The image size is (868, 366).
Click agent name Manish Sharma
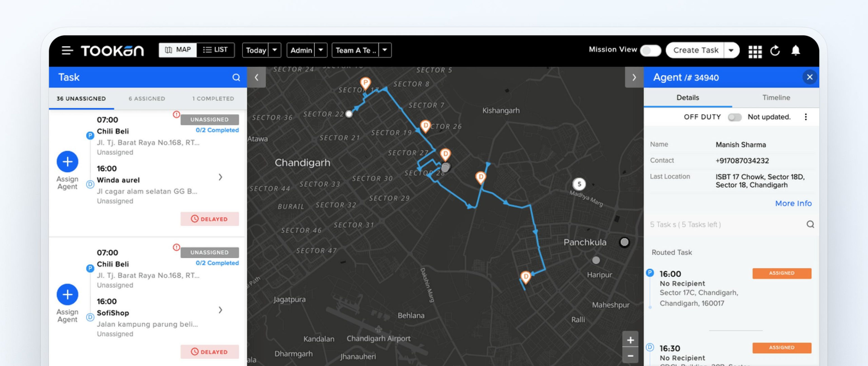click(741, 145)
